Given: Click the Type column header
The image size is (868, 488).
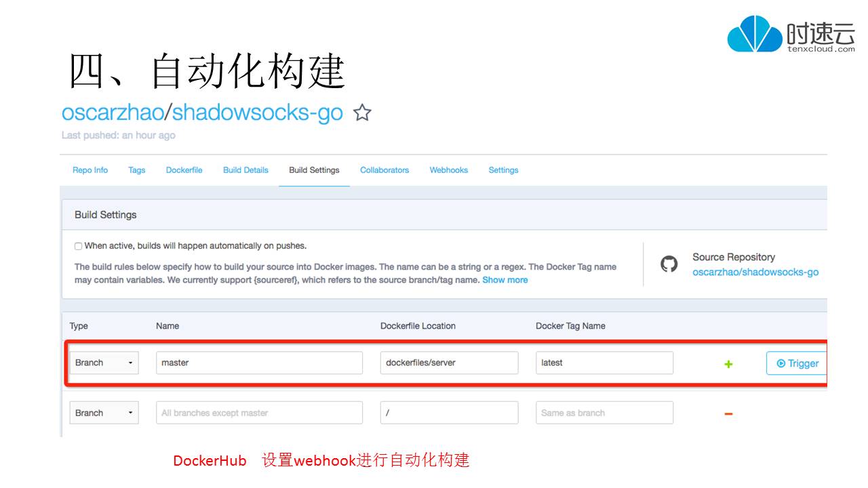Looking at the screenshot, I should tap(79, 326).
